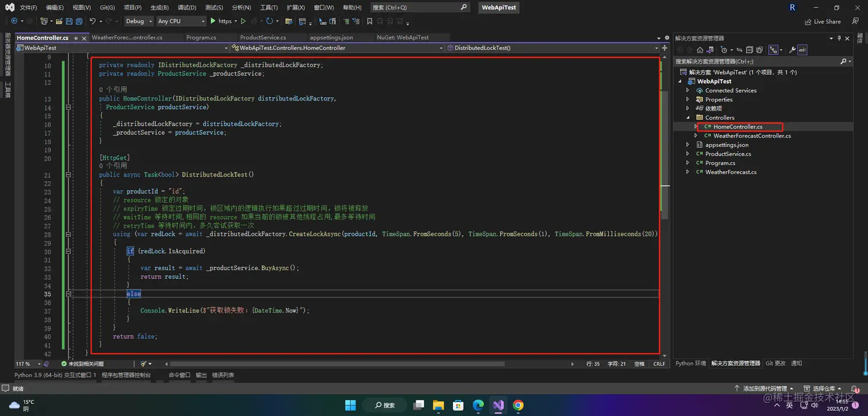Collapse the Controllers folder node
This screenshot has width=868, height=416.
[x=688, y=118]
